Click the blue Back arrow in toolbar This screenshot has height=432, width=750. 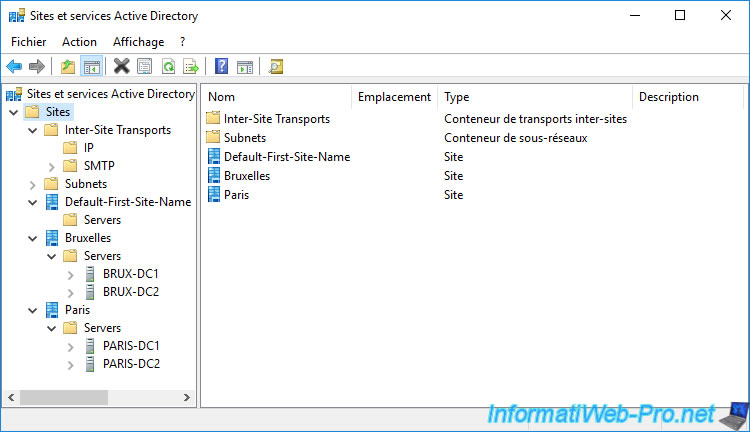pos(14,67)
